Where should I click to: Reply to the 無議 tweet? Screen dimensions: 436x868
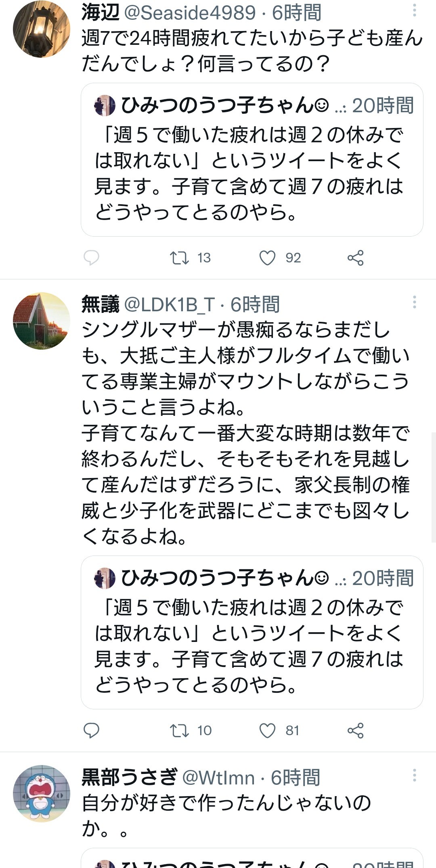pyautogui.click(x=91, y=730)
